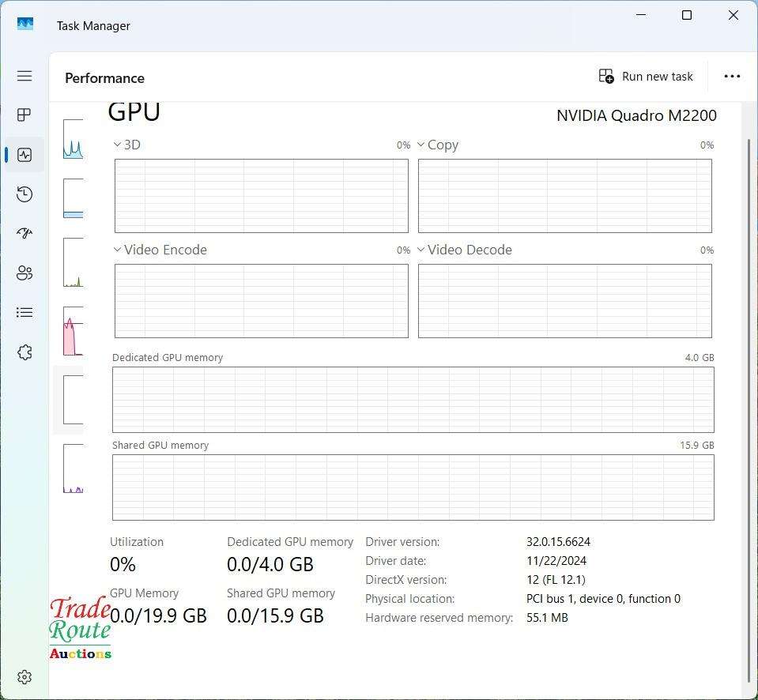Open the App history page
Screen dimensions: 758x700
(x=24, y=194)
